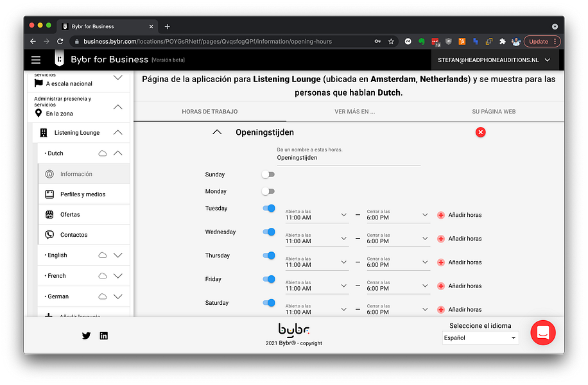Viewport: 588px width, 385px height.
Task: Expand the English language section
Action: point(117,255)
